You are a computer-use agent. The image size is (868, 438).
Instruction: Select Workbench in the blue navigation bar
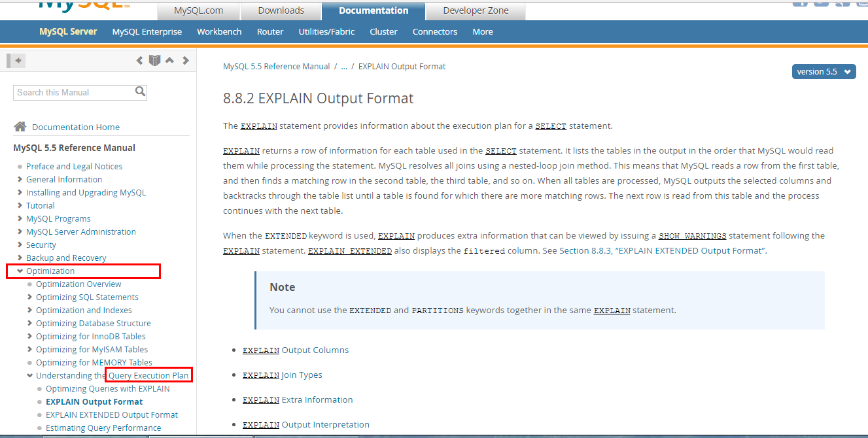pyautogui.click(x=219, y=31)
